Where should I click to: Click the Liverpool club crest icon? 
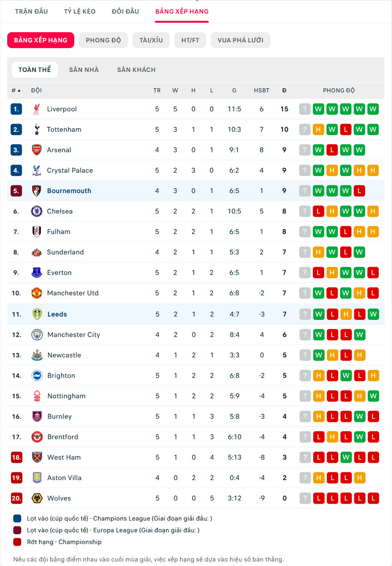click(36, 109)
